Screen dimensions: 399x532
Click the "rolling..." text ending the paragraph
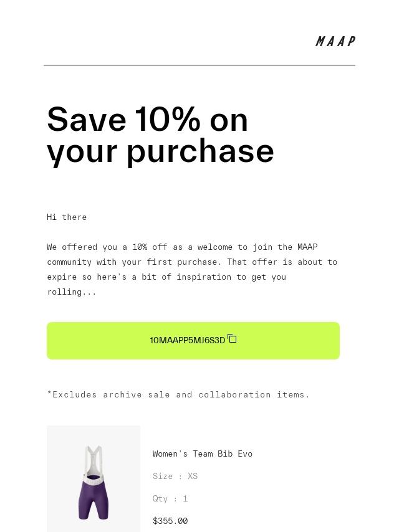(x=72, y=292)
